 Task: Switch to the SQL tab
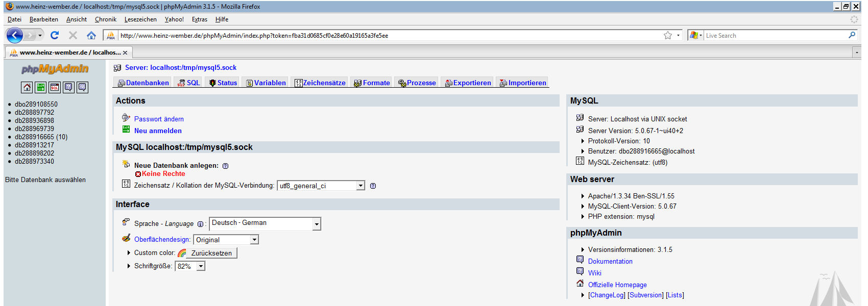[x=188, y=83]
